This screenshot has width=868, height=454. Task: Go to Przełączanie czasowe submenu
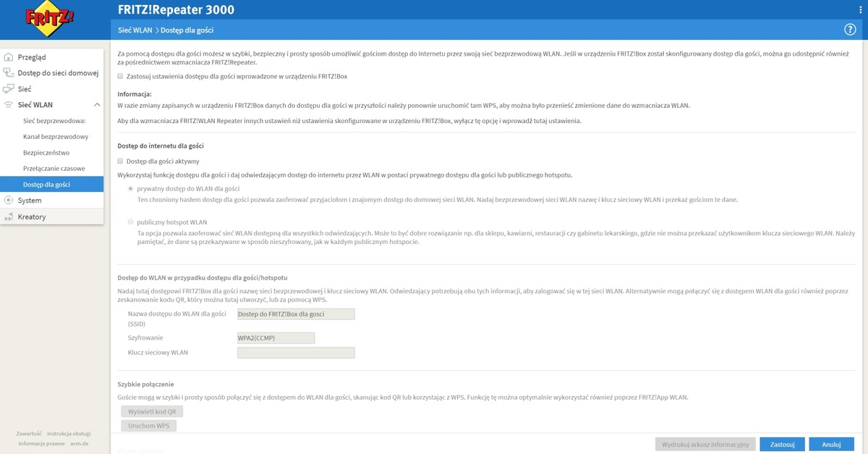click(54, 169)
